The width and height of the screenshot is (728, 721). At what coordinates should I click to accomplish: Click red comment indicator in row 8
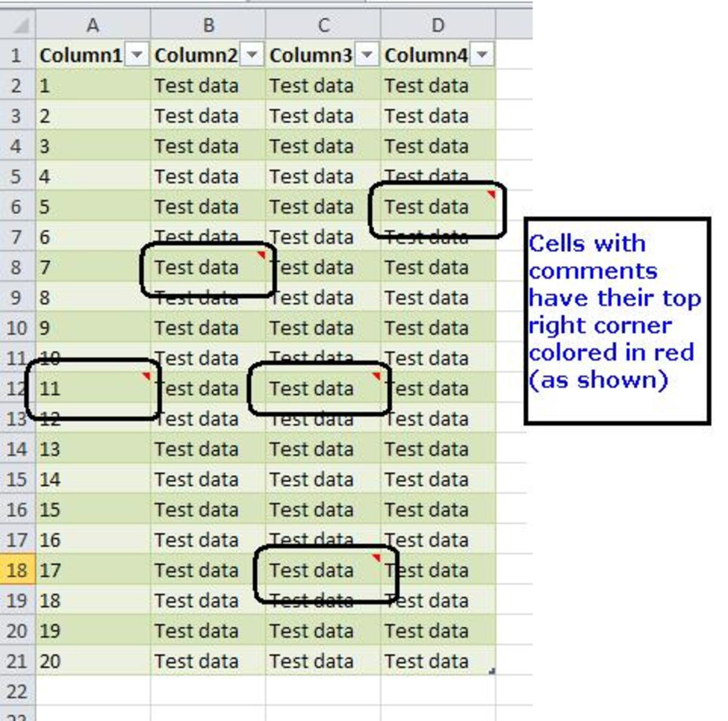click(x=261, y=255)
